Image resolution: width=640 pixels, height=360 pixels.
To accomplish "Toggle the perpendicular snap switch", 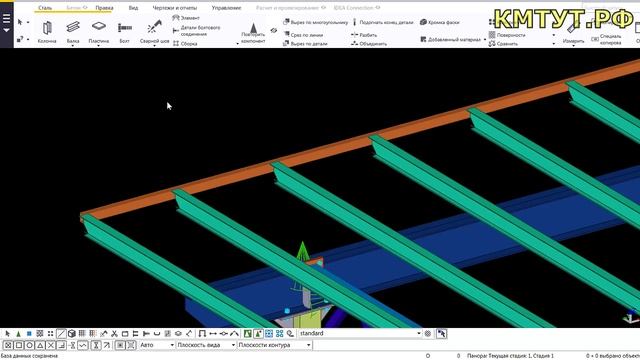I will click(x=61, y=345).
